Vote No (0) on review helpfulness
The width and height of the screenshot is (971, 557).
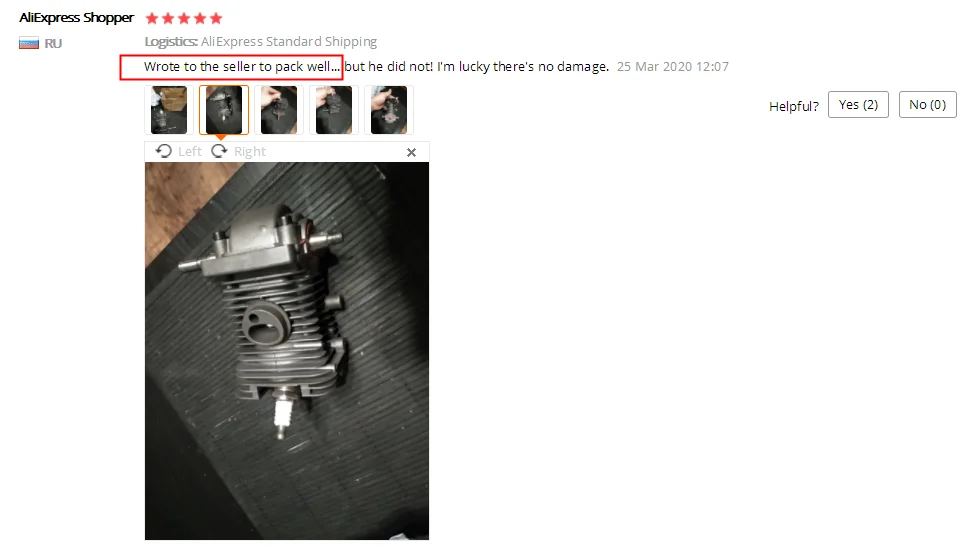(x=928, y=105)
